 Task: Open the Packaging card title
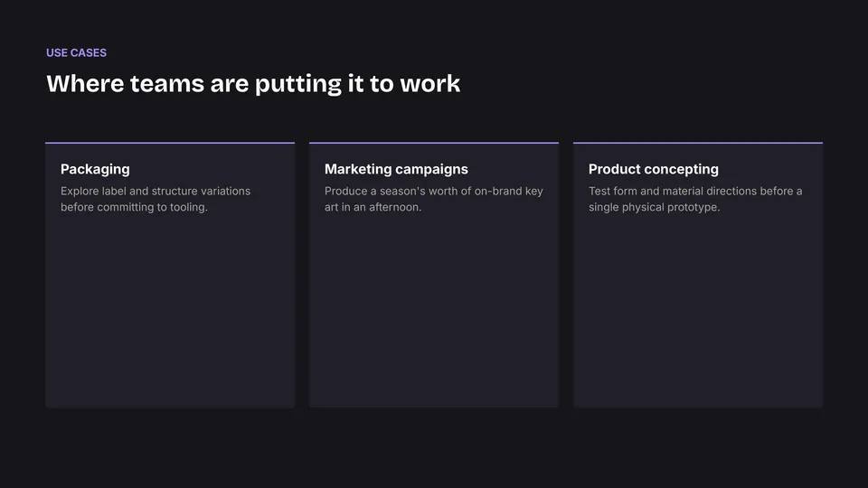95,169
